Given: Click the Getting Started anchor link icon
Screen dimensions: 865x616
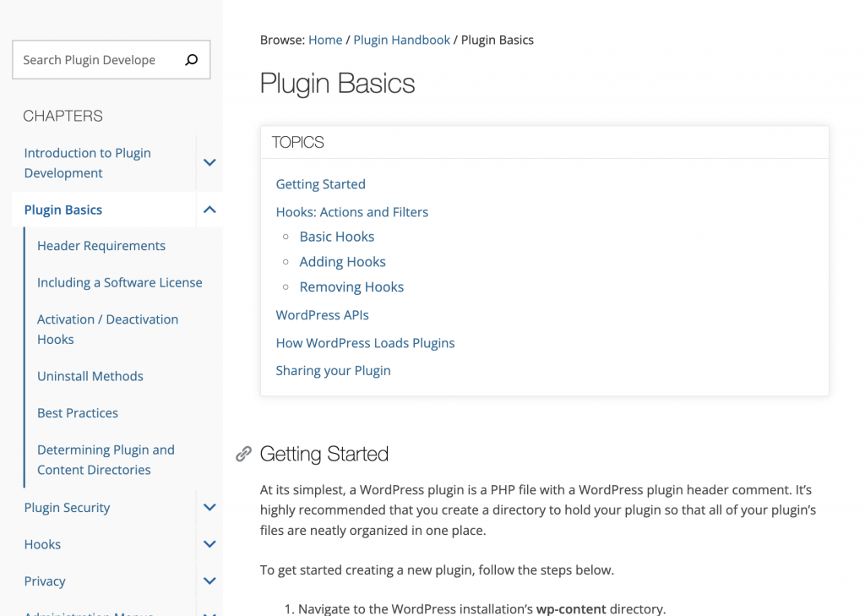Looking at the screenshot, I should click(243, 455).
